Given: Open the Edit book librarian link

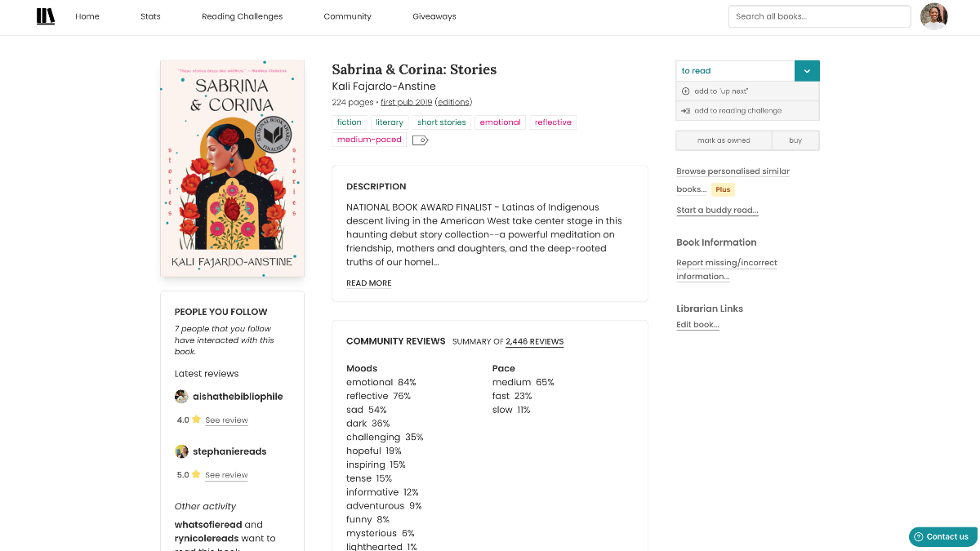Looking at the screenshot, I should (x=697, y=324).
